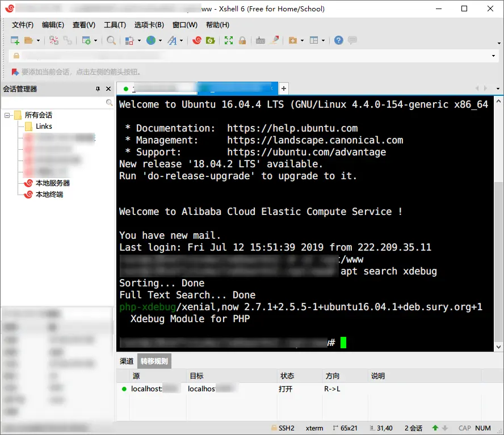
Task: Click the toolbar options arrow at far right
Action: [499, 43]
